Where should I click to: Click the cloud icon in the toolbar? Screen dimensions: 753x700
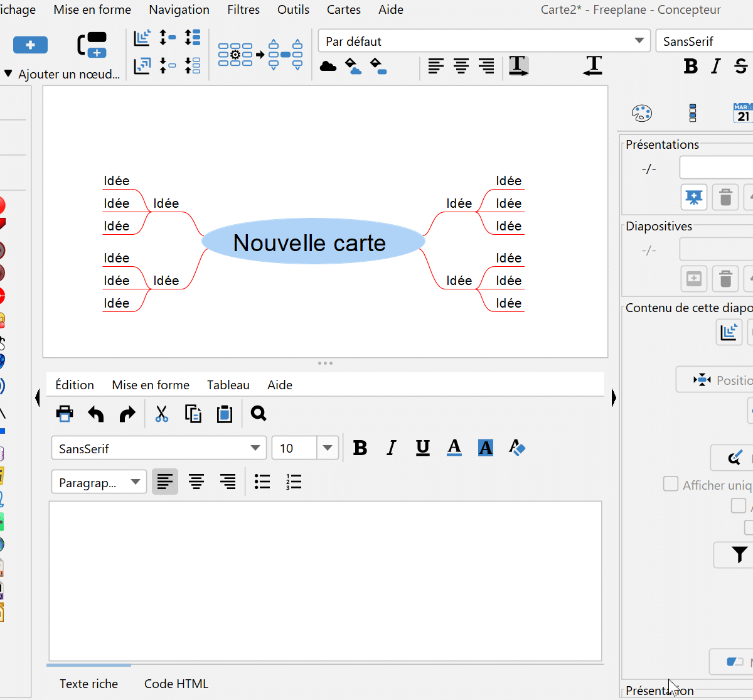(x=328, y=66)
